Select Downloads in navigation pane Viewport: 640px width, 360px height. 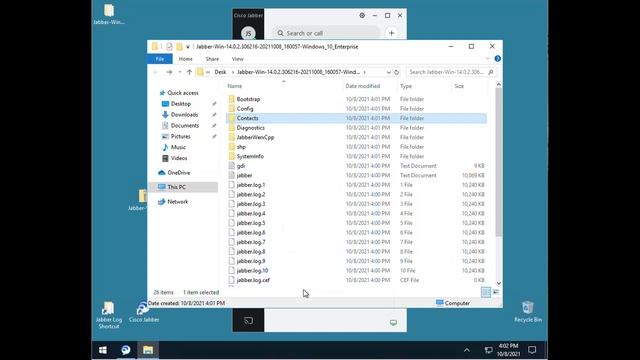pyautogui.click(x=184, y=115)
